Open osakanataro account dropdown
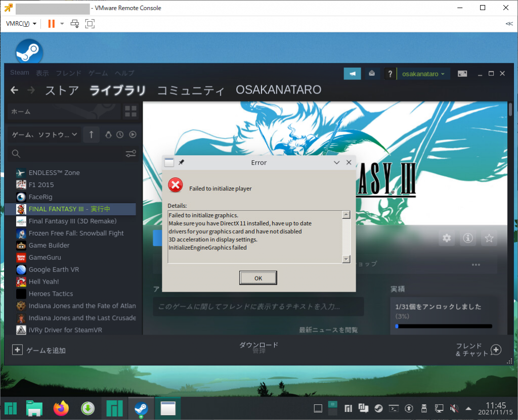The height and width of the screenshot is (420, 518). tap(423, 74)
